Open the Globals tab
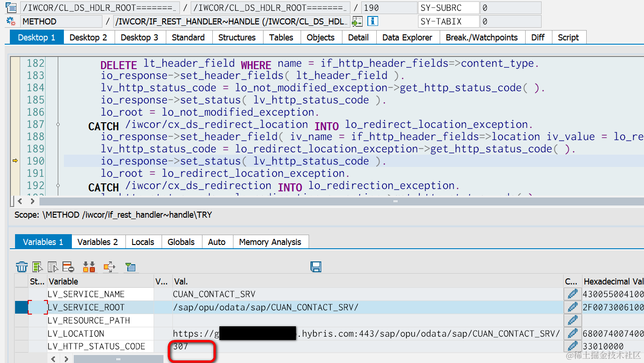 pyautogui.click(x=181, y=242)
